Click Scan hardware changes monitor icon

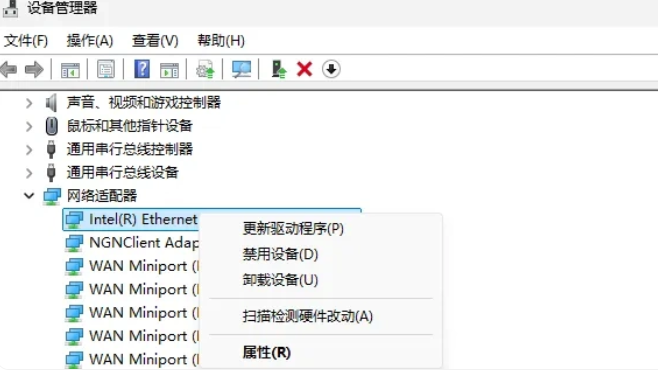click(241, 69)
